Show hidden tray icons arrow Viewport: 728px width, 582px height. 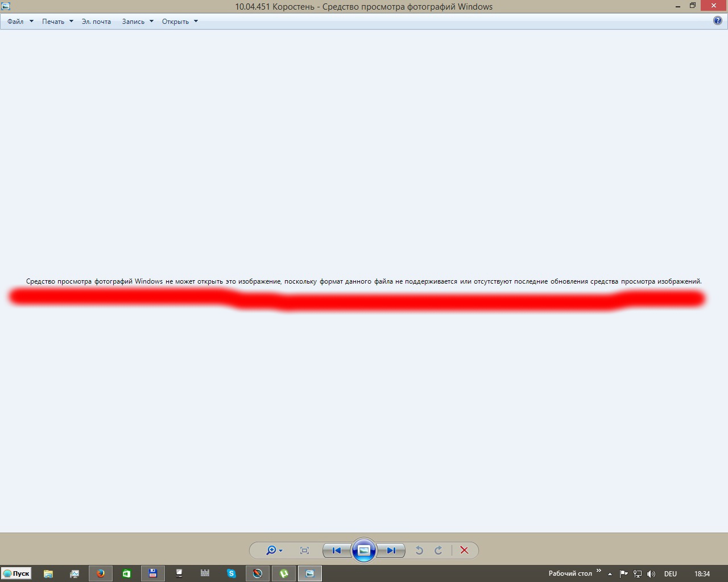[x=610, y=574]
